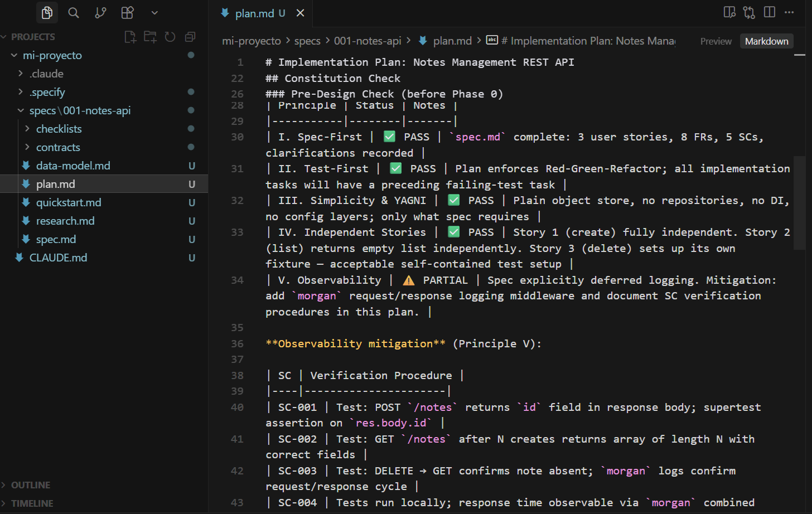Refresh the Projects explorer
Screen dimensions: 812x514
coord(170,37)
